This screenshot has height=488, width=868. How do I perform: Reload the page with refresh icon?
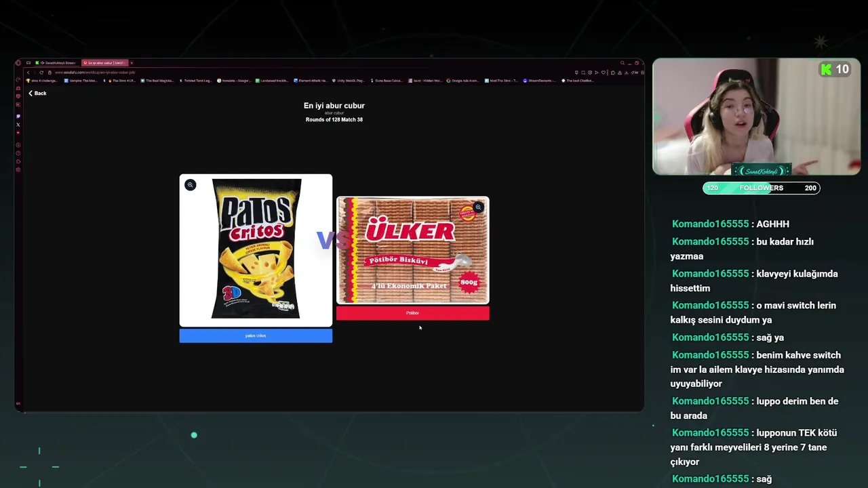tap(41, 73)
